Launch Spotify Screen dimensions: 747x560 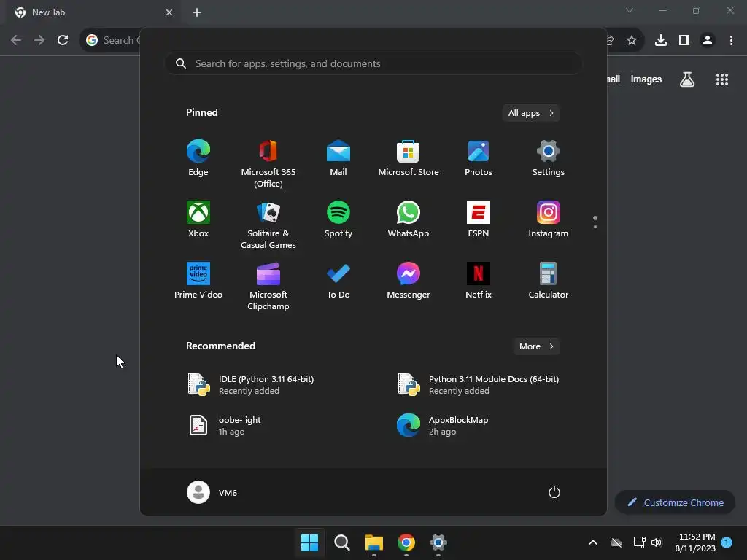tap(338, 219)
